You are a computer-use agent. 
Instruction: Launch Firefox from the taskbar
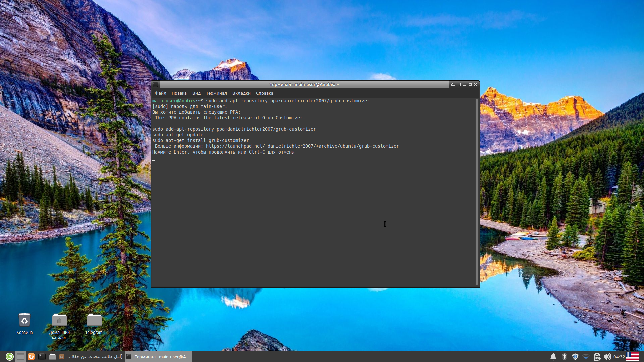point(31,357)
